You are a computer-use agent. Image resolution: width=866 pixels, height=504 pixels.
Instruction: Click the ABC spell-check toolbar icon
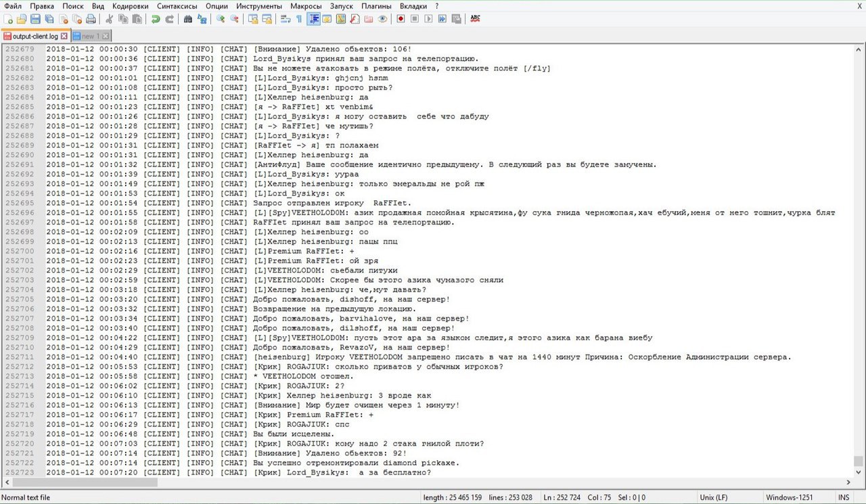coord(476,19)
